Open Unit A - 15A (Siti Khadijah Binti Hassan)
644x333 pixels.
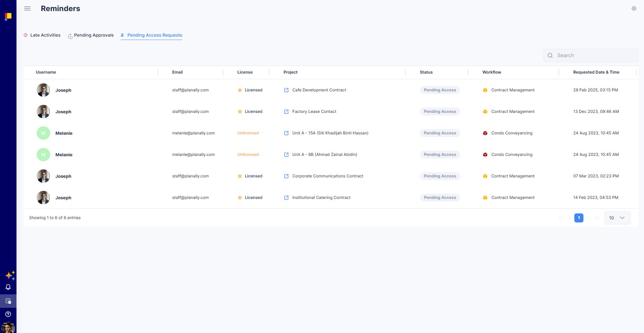point(330,133)
